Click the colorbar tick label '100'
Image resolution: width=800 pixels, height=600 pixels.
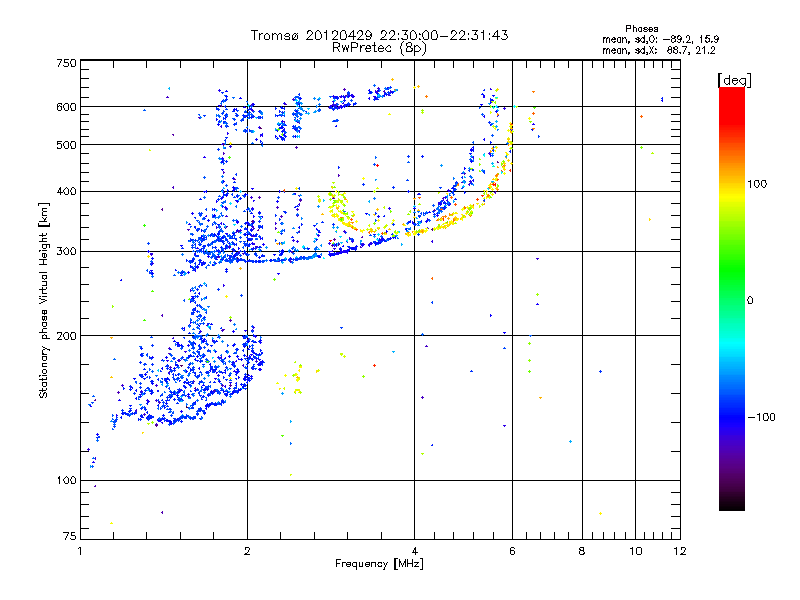[x=757, y=184]
